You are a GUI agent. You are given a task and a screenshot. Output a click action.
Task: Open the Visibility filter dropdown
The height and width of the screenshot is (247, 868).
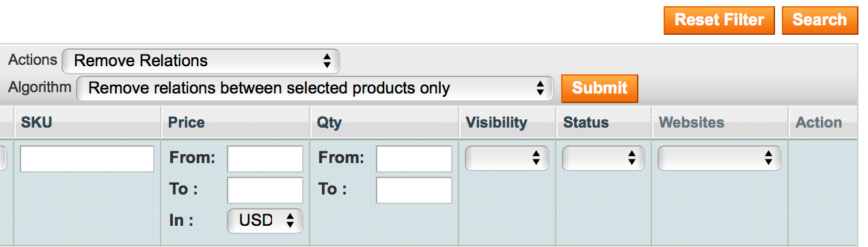point(506,158)
